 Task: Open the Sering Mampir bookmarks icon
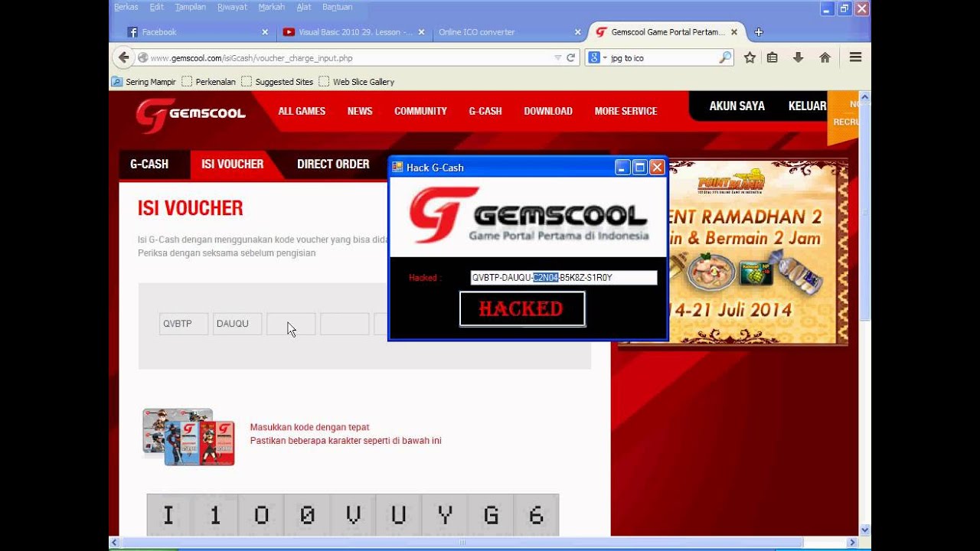coord(117,82)
